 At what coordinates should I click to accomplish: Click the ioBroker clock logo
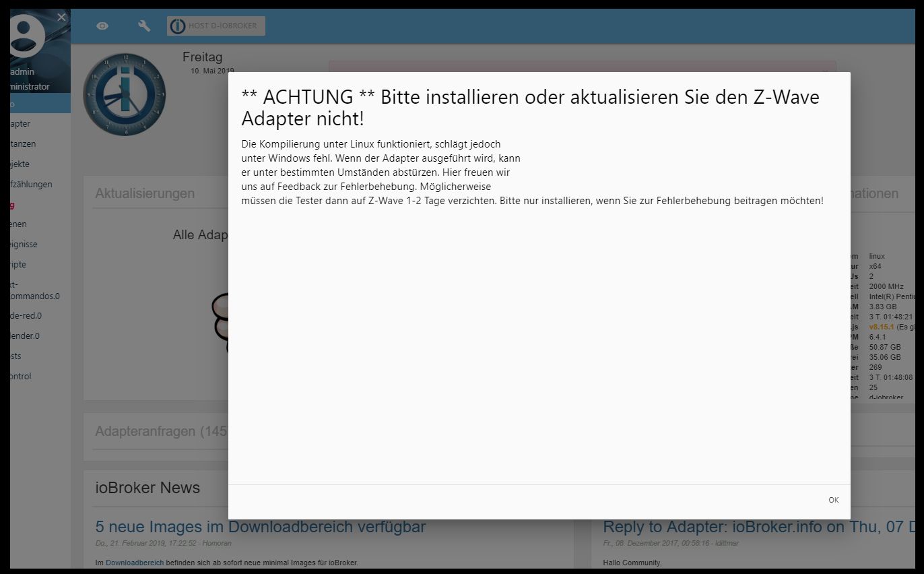click(124, 94)
